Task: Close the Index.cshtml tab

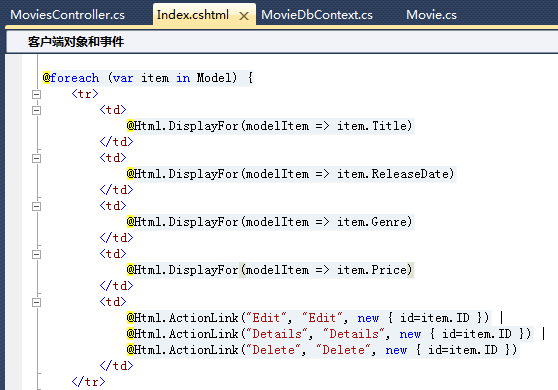Action: 244,16
